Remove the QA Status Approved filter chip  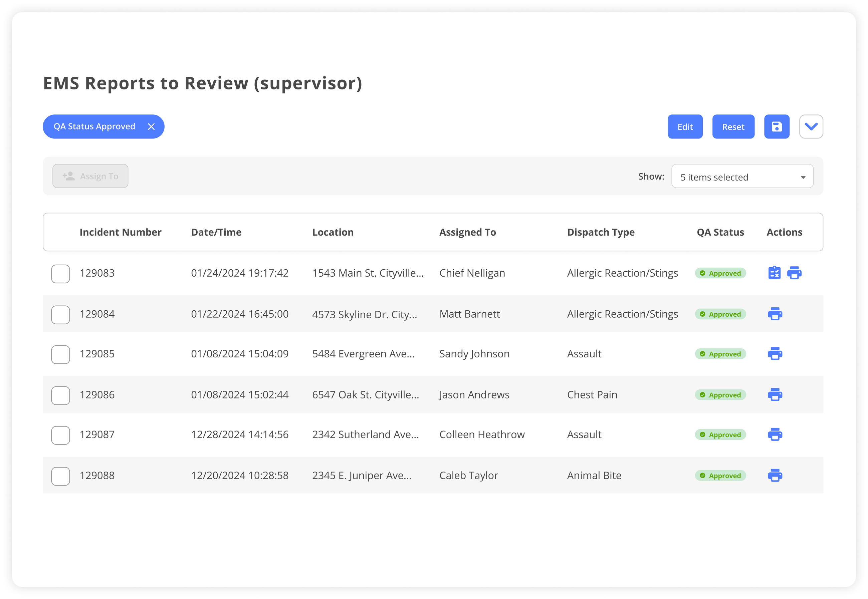pos(151,126)
